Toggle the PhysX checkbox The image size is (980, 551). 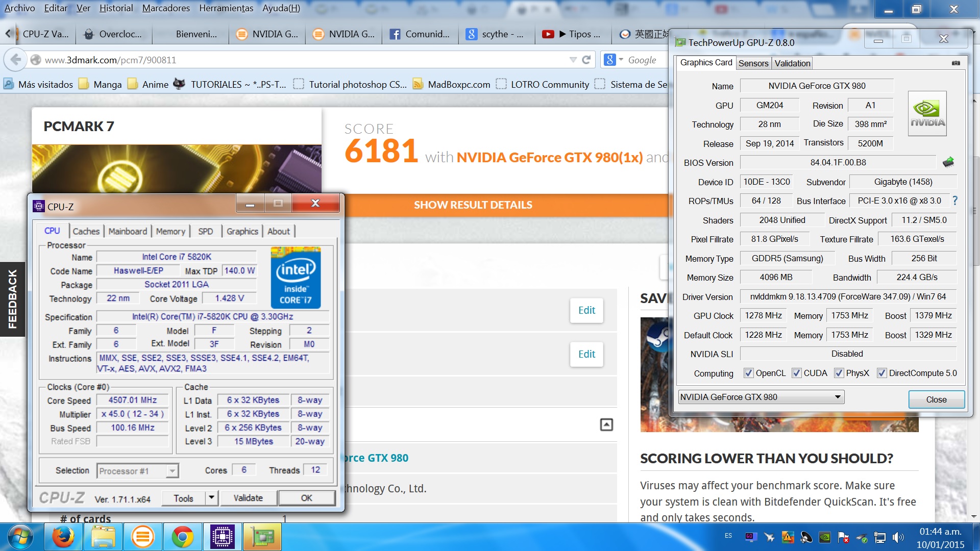point(839,373)
